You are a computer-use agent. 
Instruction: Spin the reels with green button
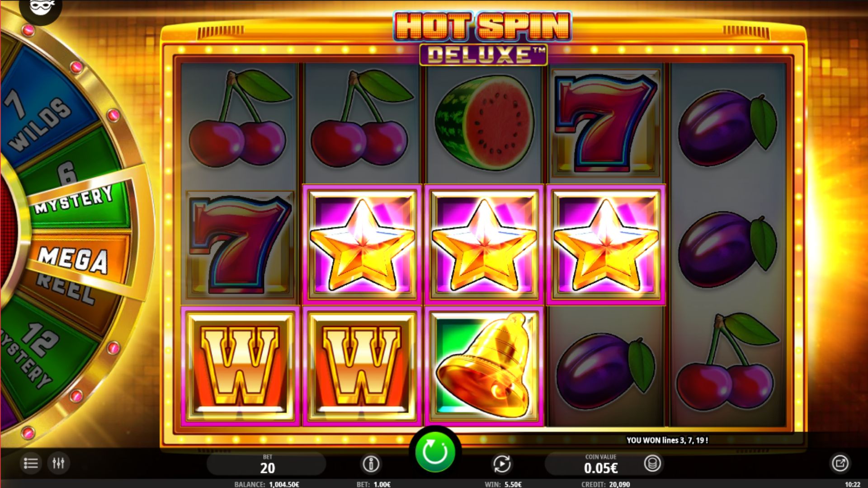coord(435,452)
